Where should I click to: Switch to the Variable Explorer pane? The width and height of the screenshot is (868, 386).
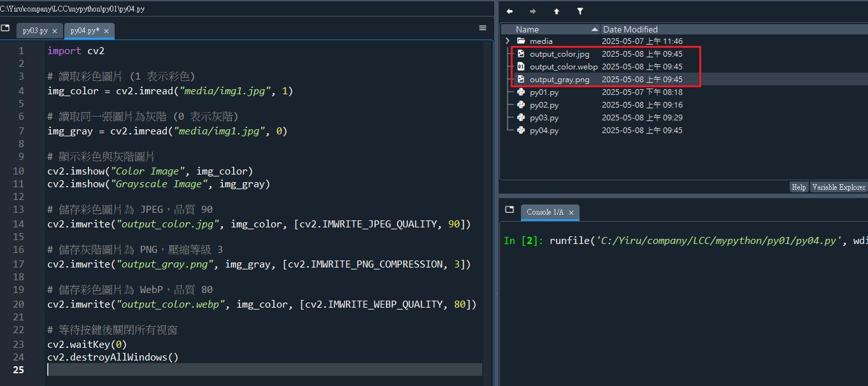838,187
